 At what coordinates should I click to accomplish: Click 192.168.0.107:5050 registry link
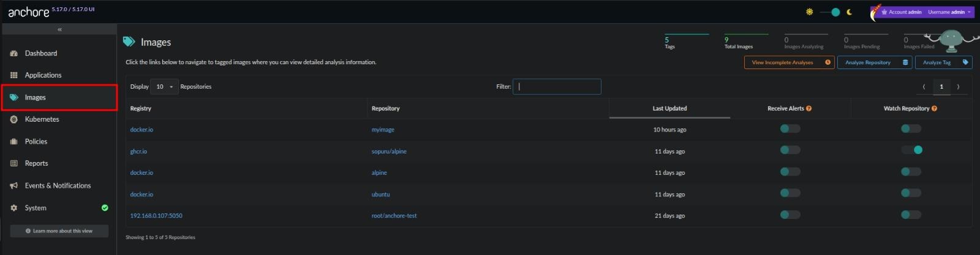156,216
